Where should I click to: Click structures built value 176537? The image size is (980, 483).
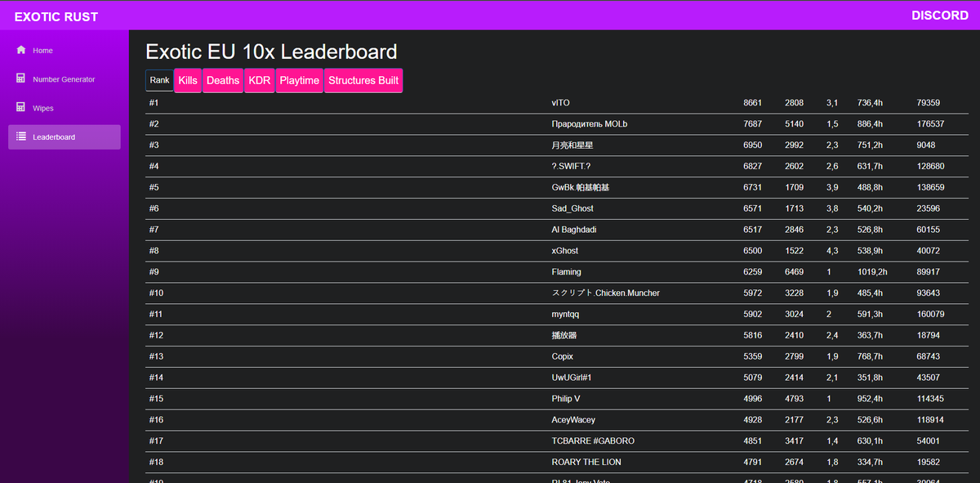(930, 124)
